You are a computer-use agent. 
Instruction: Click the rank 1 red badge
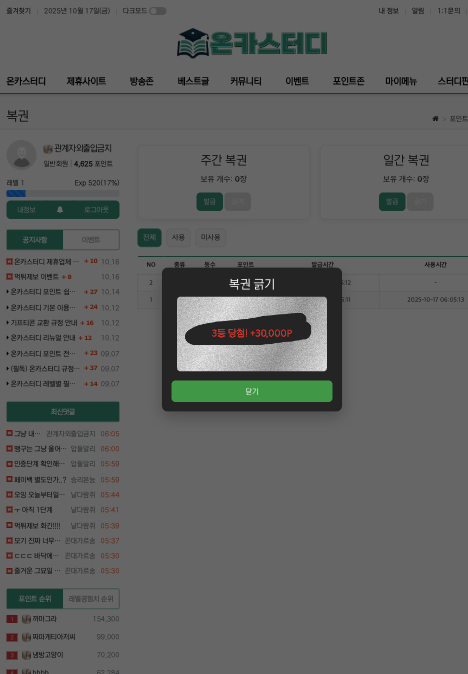click(12, 619)
